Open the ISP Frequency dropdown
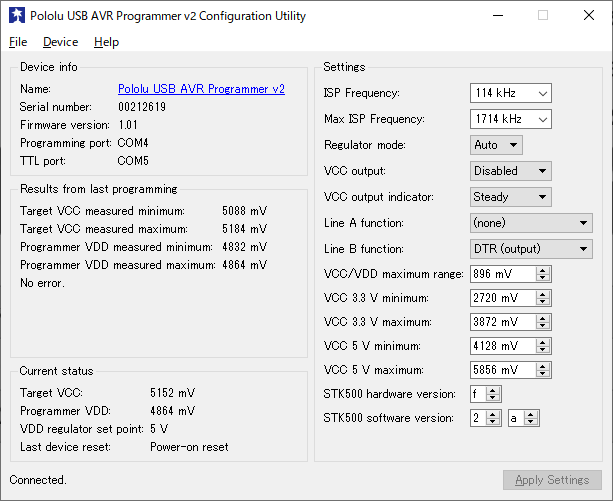613x501 pixels. [x=511, y=93]
